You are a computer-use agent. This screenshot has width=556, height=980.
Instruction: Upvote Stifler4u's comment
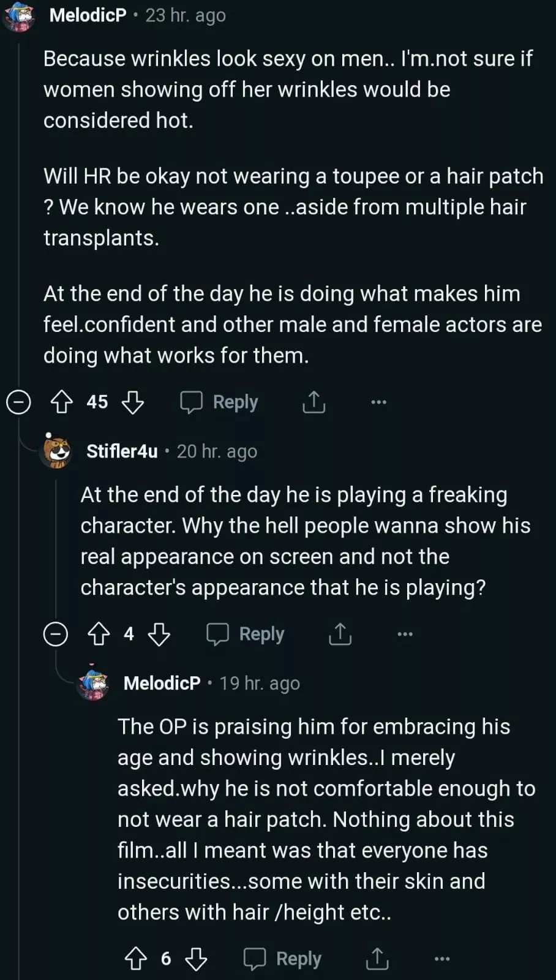pyautogui.click(x=99, y=634)
